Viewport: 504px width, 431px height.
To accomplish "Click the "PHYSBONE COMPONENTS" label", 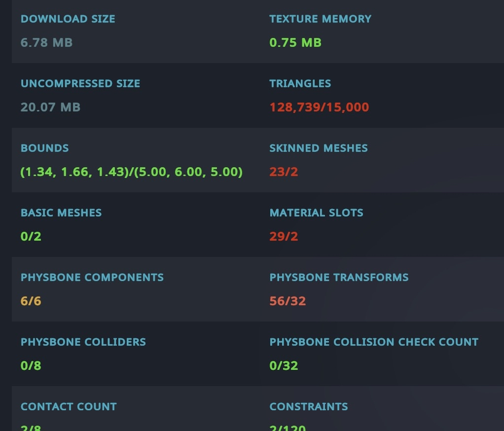I will click(92, 277).
